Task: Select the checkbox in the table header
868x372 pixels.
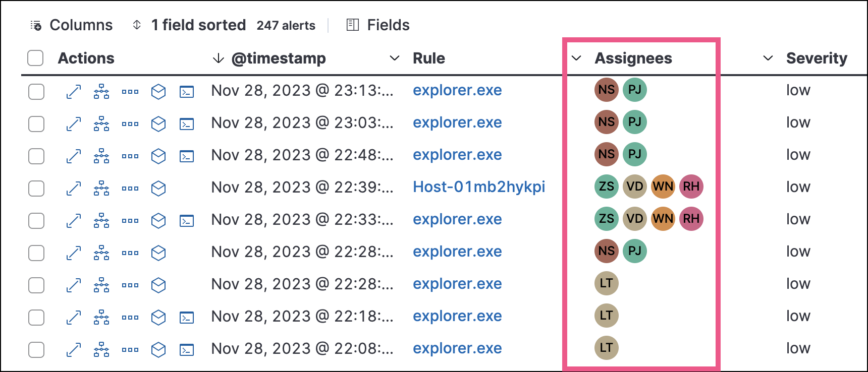Action: [x=35, y=58]
